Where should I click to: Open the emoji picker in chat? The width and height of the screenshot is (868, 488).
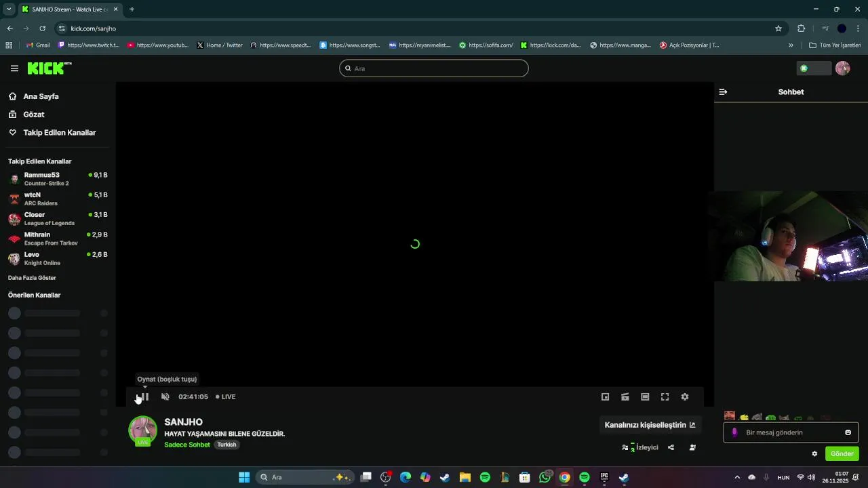(x=848, y=432)
